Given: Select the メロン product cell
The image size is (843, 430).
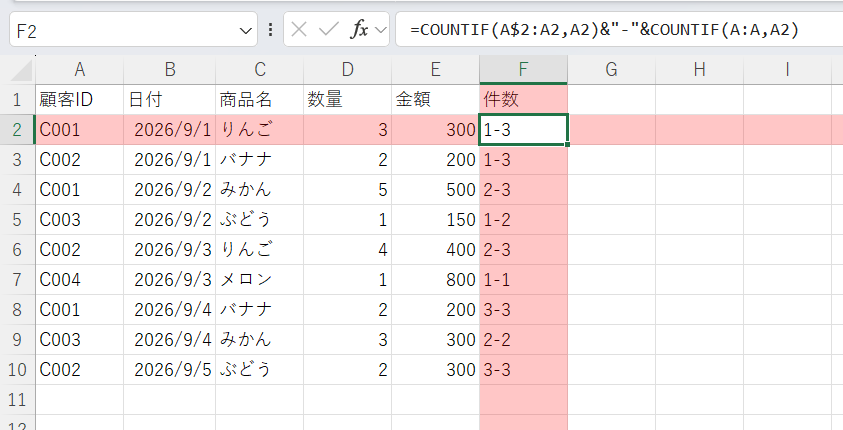Looking at the screenshot, I should [x=260, y=280].
